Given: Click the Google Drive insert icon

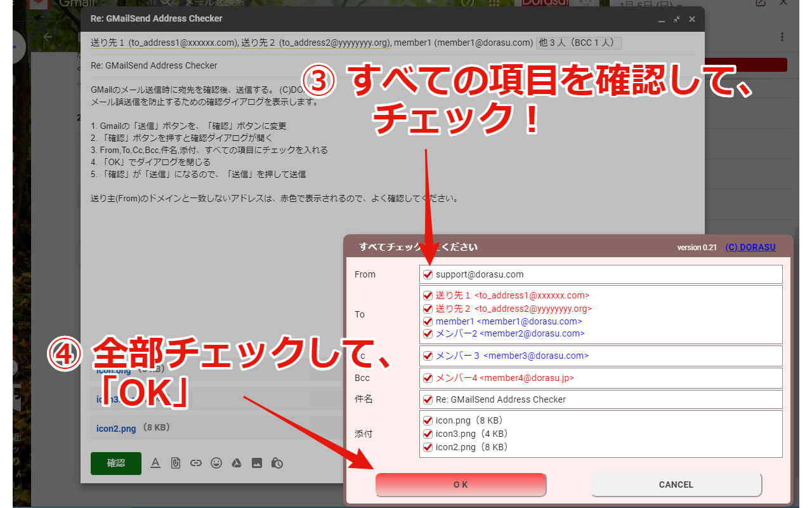Looking at the screenshot, I should pos(237,464).
